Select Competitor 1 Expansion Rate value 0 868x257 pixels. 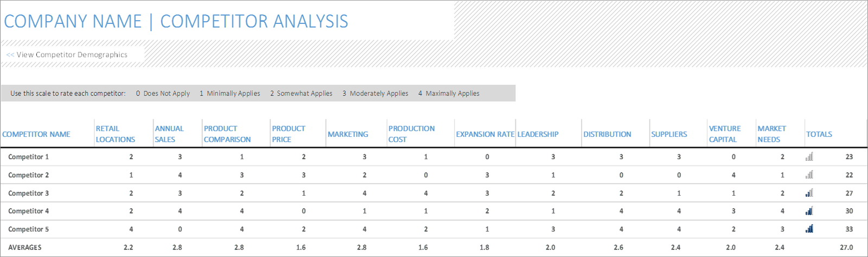click(x=487, y=156)
